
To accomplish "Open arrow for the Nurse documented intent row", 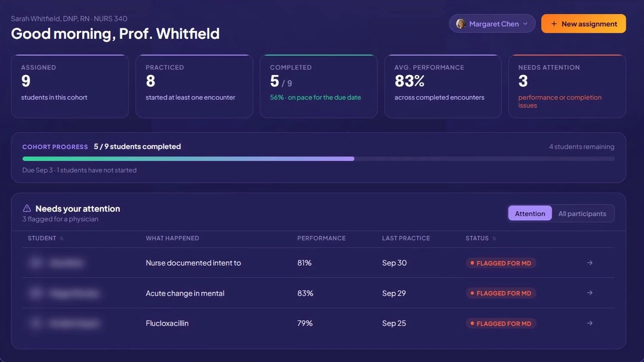I will tap(590, 263).
